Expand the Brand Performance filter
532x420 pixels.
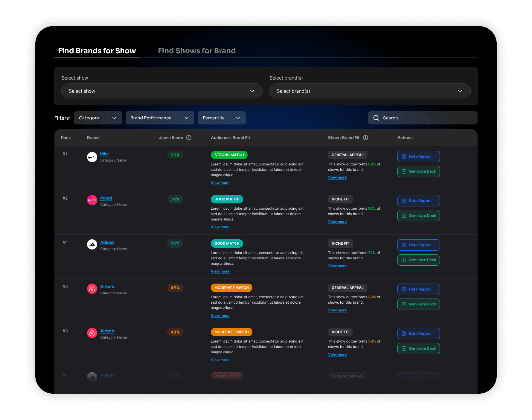[x=160, y=118]
